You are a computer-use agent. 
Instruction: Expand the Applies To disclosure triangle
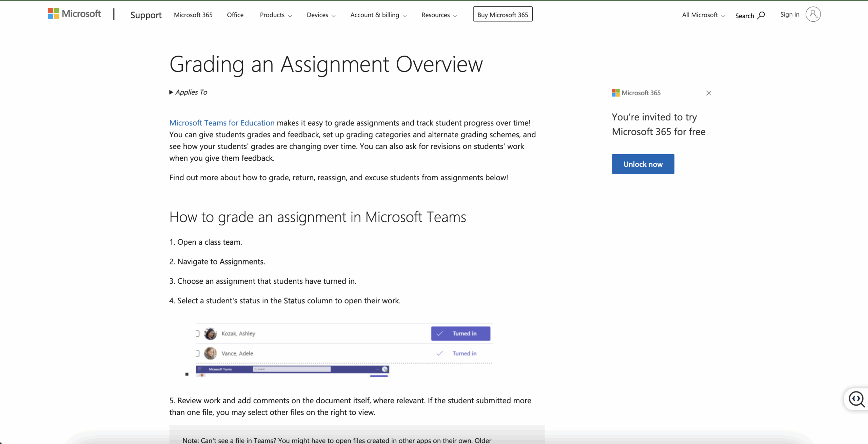(171, 92)
